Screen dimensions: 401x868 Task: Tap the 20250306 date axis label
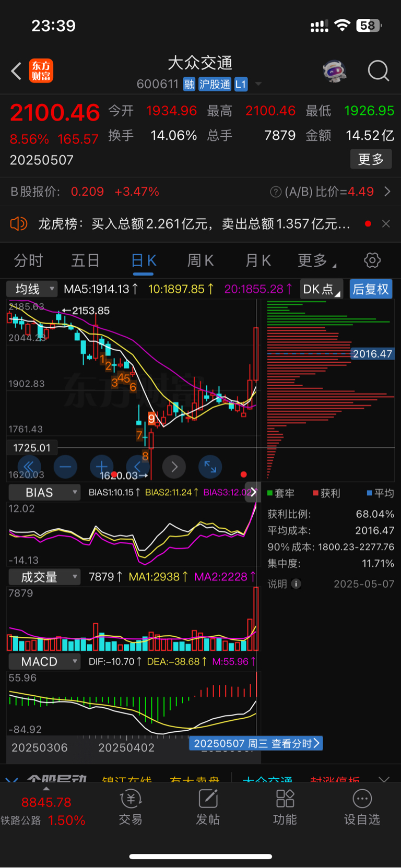[40, 747]
